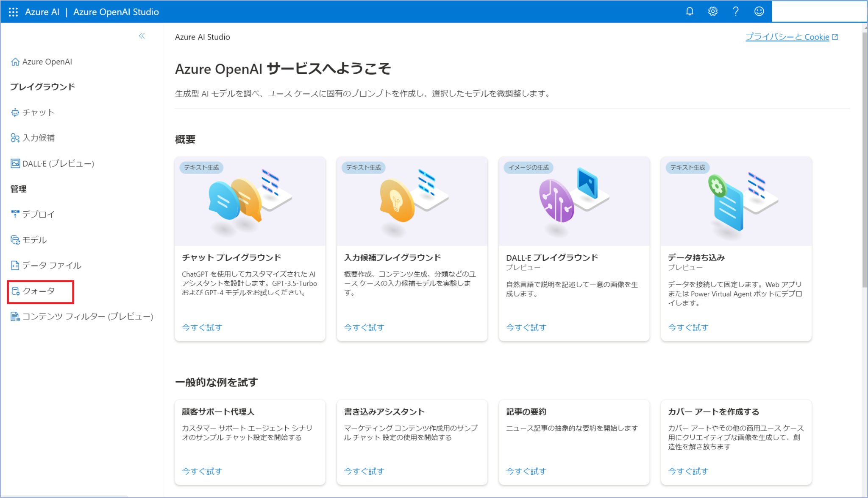Click the feedback smiley icon
This screenshot has width=868, height=498.
[x=759, y=11]
